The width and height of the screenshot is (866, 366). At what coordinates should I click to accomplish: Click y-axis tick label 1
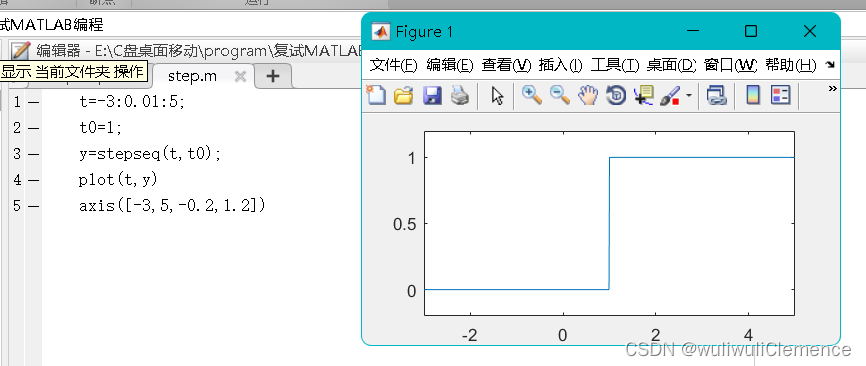point(411,158)
